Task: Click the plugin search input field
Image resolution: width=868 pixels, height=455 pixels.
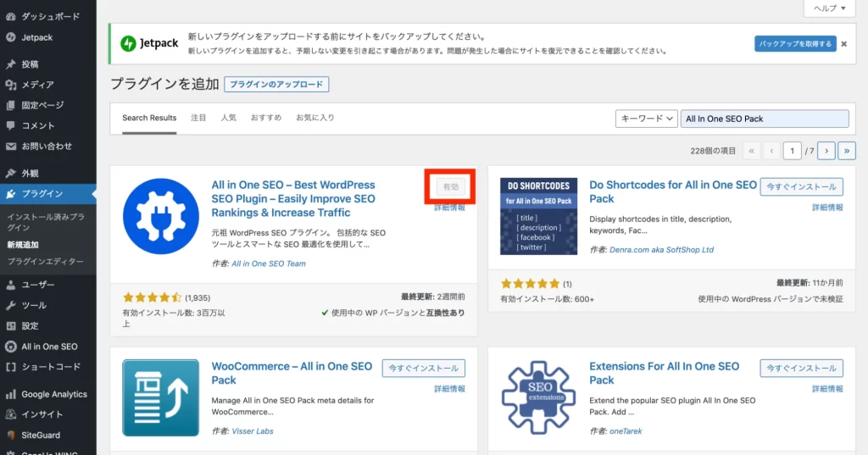Action: point(765,119)
